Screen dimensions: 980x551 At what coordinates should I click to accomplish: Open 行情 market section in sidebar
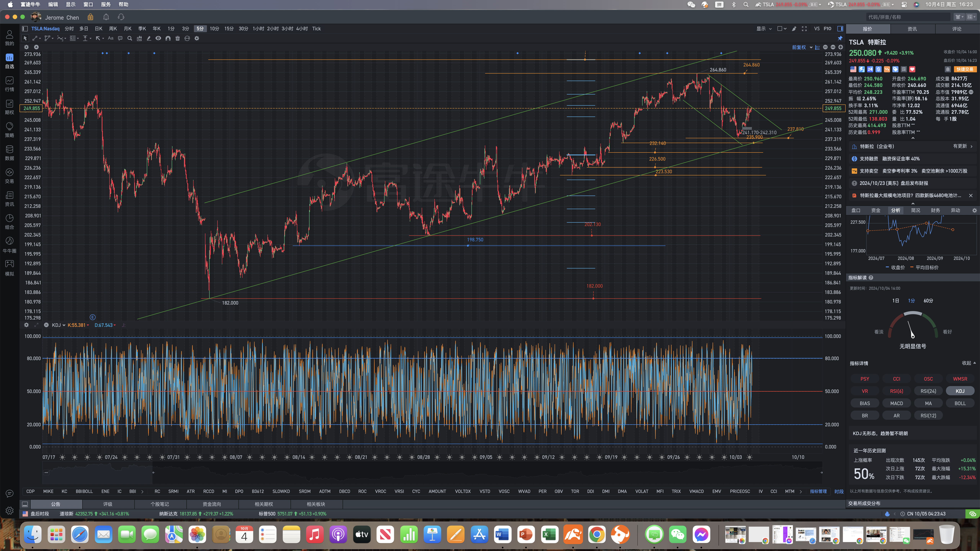pyautogui.click(x=10, y=84)
